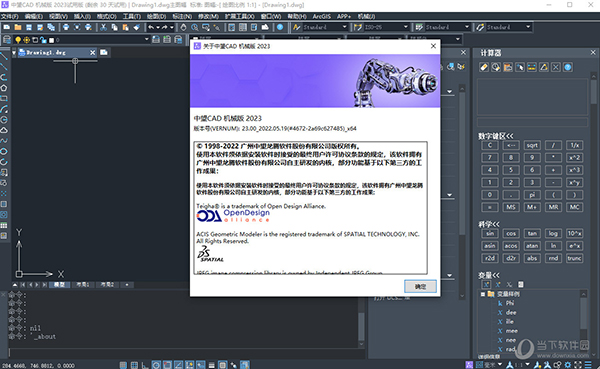Click the sqrt calculator button
Image resolution: width=600 pixels, height=369 pixels.
point(532,145)
